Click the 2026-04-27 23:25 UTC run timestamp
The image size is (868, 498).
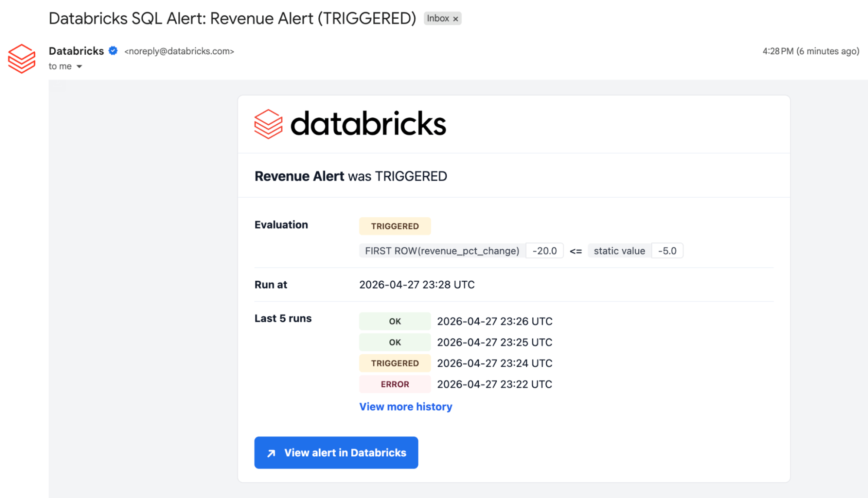(x=495, y=342)
